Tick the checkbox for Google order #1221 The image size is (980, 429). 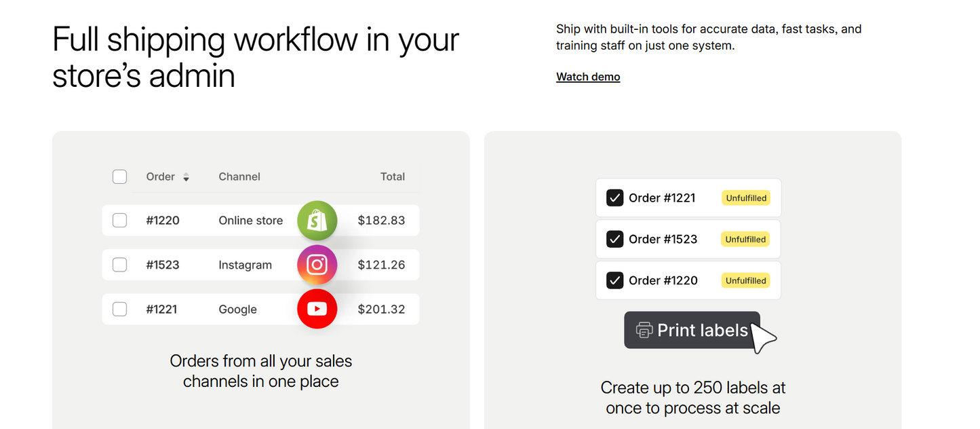click(119, 309)
